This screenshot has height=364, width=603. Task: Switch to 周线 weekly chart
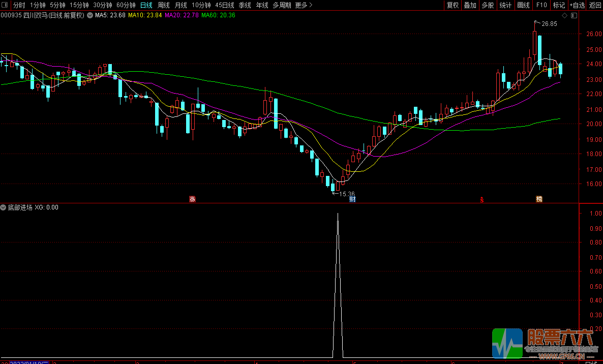(x=164, y=5)
